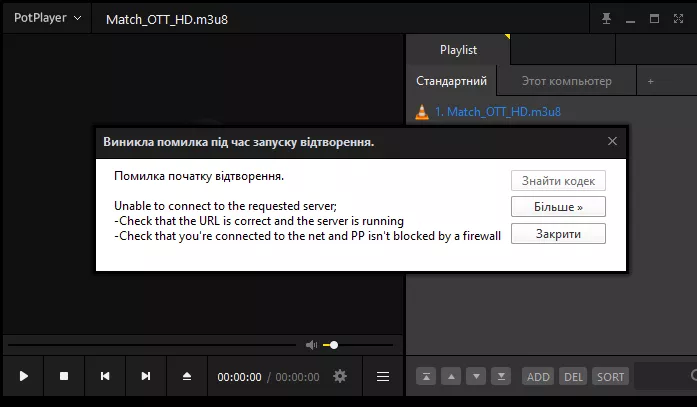Viewport: 697px width, 407px height.
Task: Pin the player window on top
Action: [606, 19]
